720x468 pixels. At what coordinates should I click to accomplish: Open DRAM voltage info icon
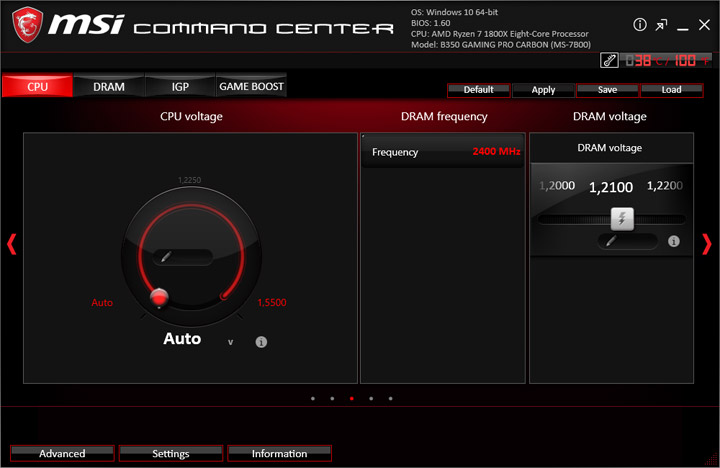[674, 241]
